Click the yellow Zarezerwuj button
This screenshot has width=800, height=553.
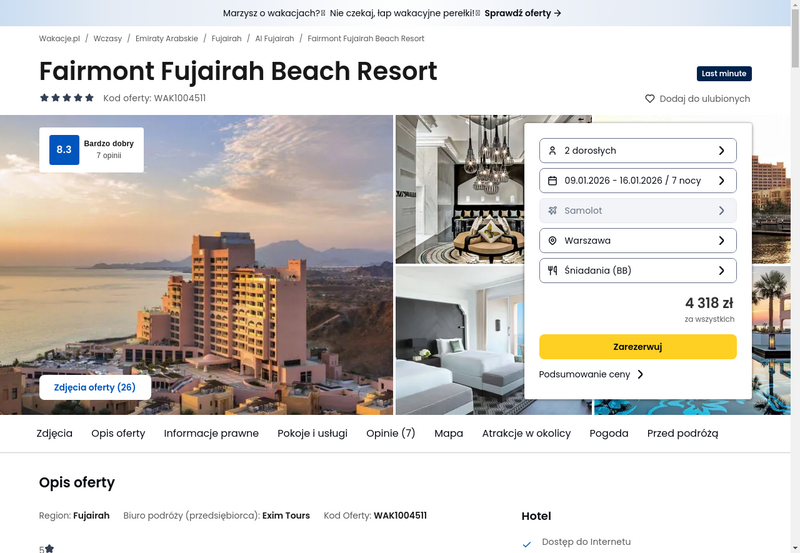[638, 347]
